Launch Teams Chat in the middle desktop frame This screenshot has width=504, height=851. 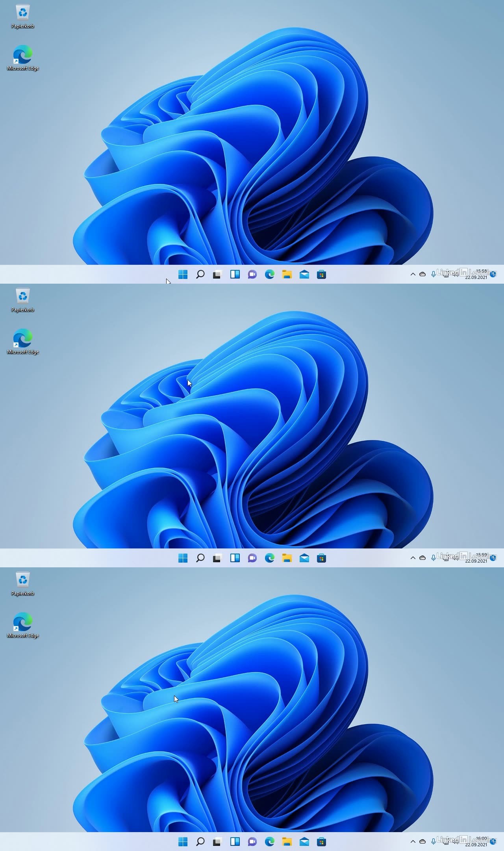[x=252, y=558]
